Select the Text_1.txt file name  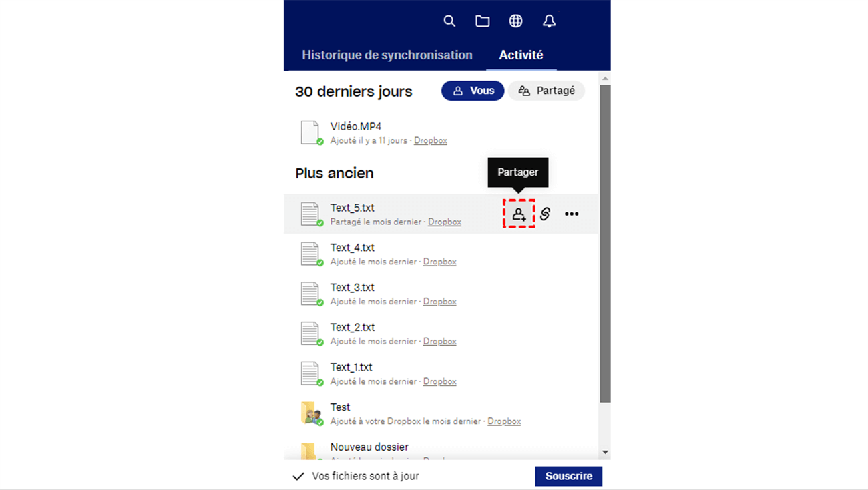(x=351, y=367)
